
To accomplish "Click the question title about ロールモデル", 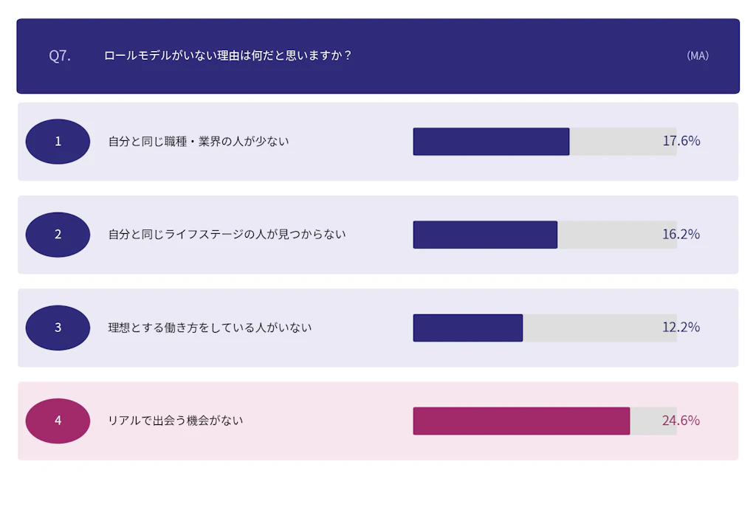I will (x=228, y=56).
